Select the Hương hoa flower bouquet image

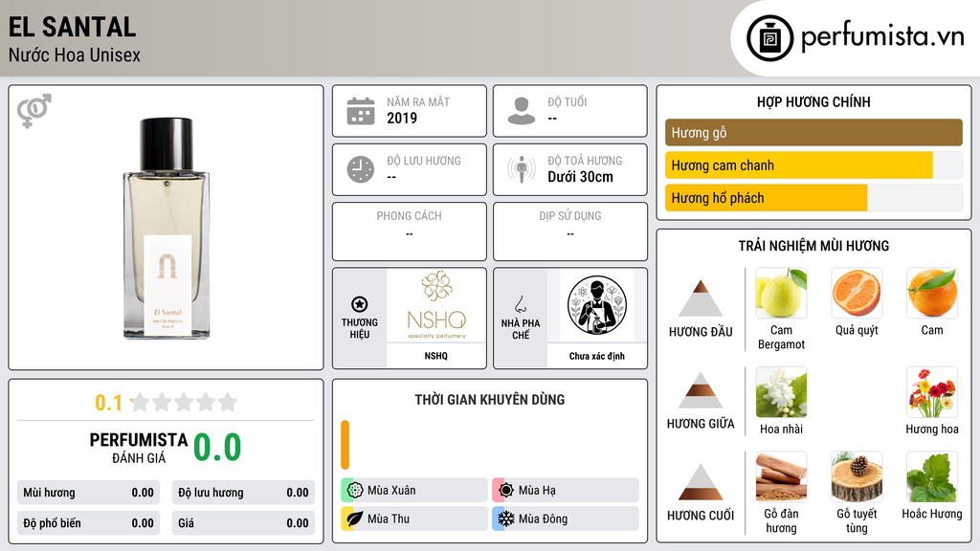pos(932,392)
